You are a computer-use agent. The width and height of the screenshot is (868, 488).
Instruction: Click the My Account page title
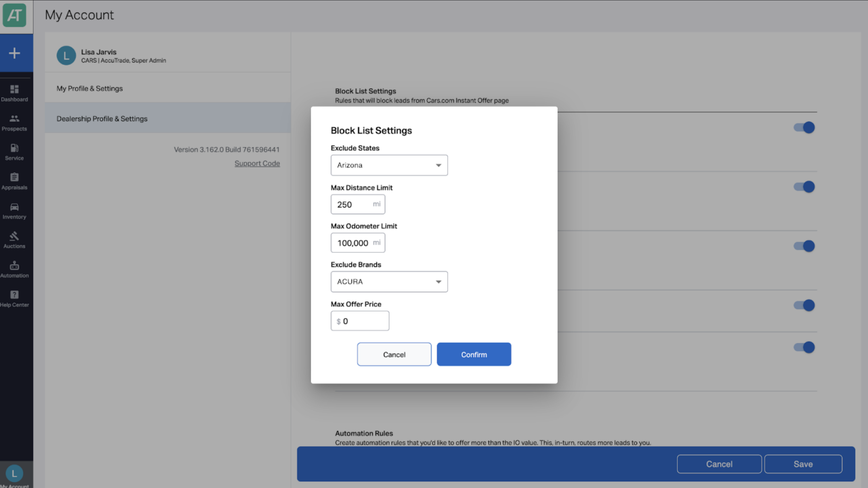click(x=79, y=15)
